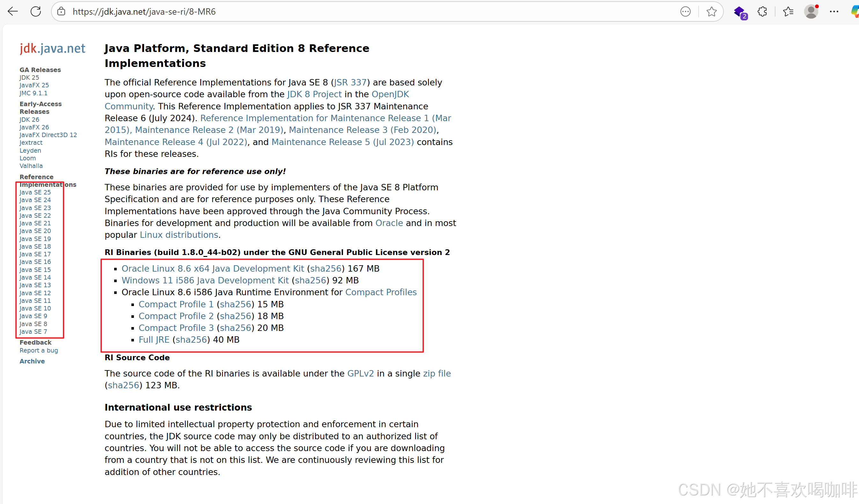Open Favorites list icon
This screenshot has width=859, height=504.
(788, 11)
